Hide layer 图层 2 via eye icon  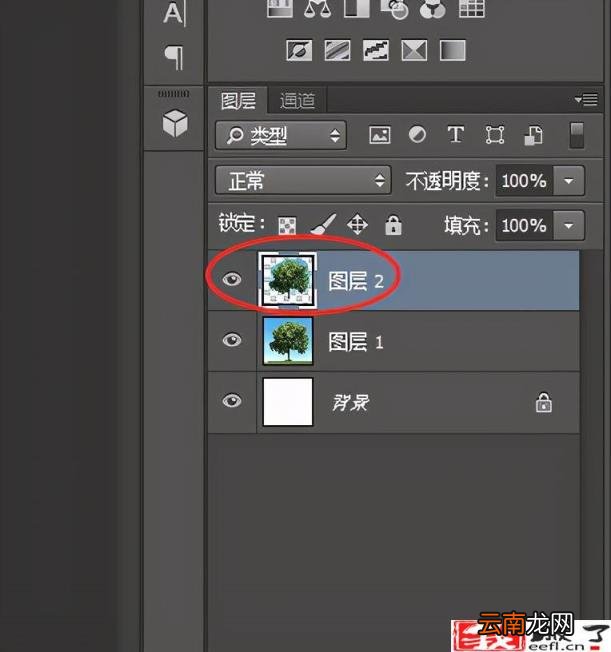pos(232,279)
